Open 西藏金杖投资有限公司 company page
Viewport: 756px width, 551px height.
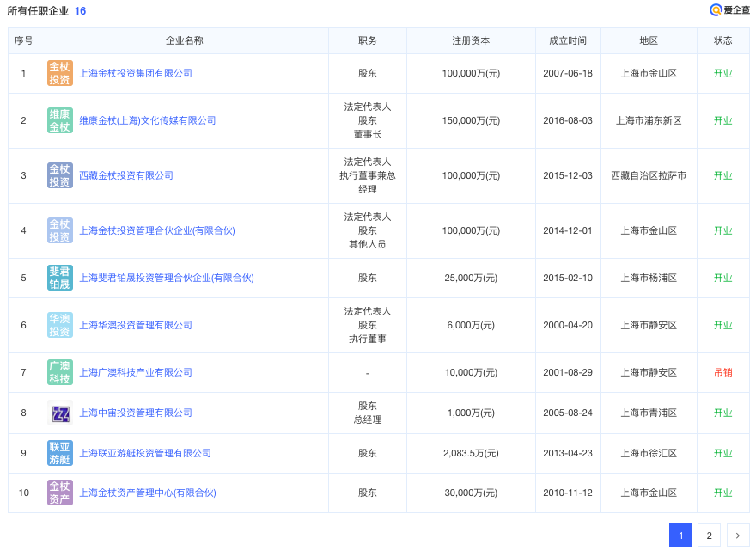pyautogui.click(x=126, y=175)
